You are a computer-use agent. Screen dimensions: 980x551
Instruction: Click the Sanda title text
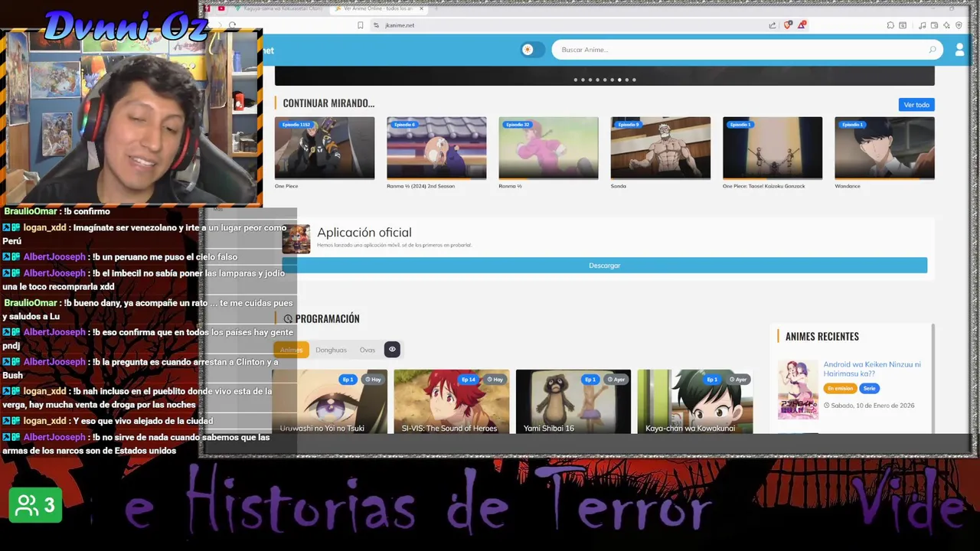618,186
